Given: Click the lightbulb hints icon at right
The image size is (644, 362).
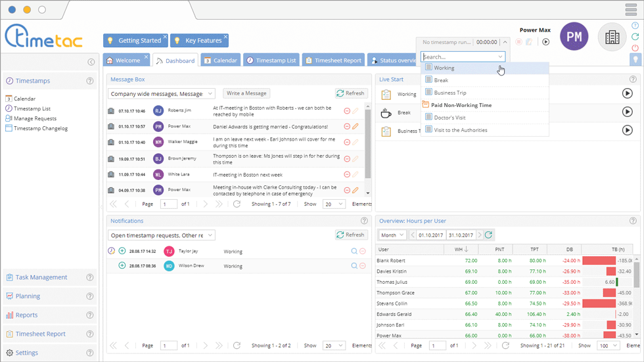Looking at the screenshot, I should click(635, 60).
